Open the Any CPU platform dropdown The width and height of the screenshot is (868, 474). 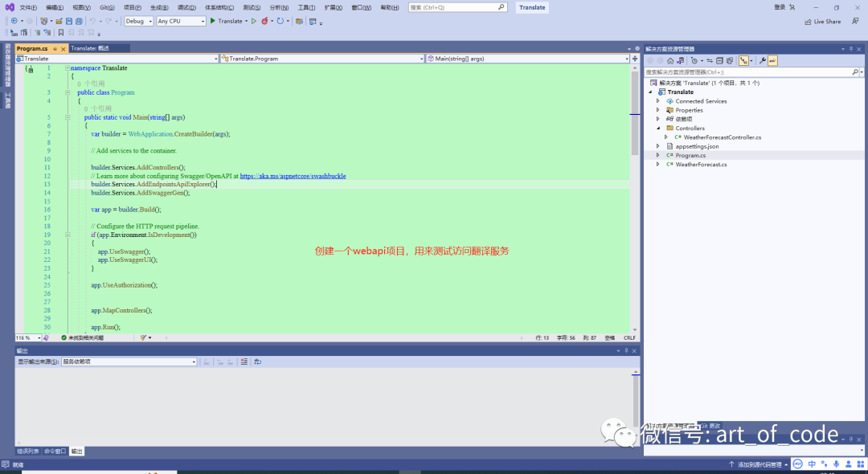181,21
